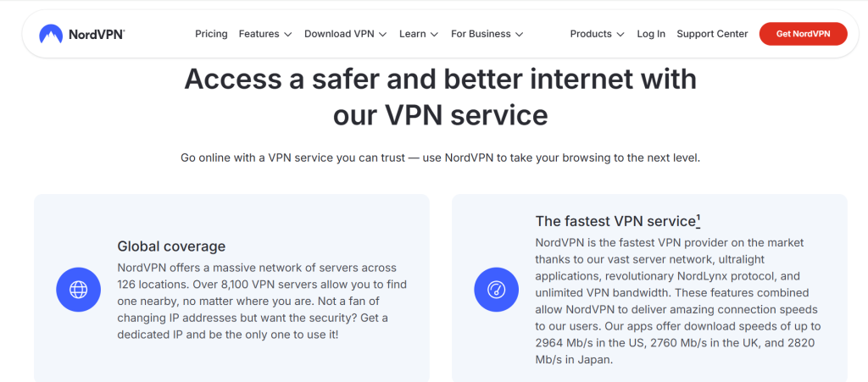Viewport: 868px width, 382px height.
Task: Click the red Get NordVPN button
Action: point(803,34)
